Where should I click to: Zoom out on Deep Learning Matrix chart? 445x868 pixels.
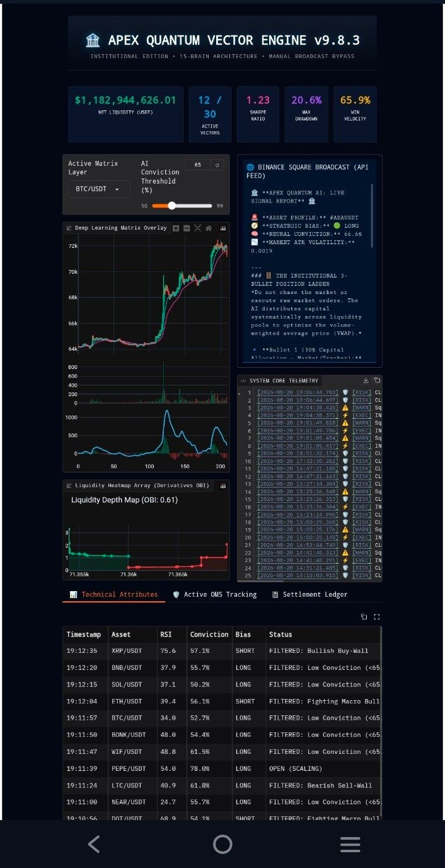point(187,228)
